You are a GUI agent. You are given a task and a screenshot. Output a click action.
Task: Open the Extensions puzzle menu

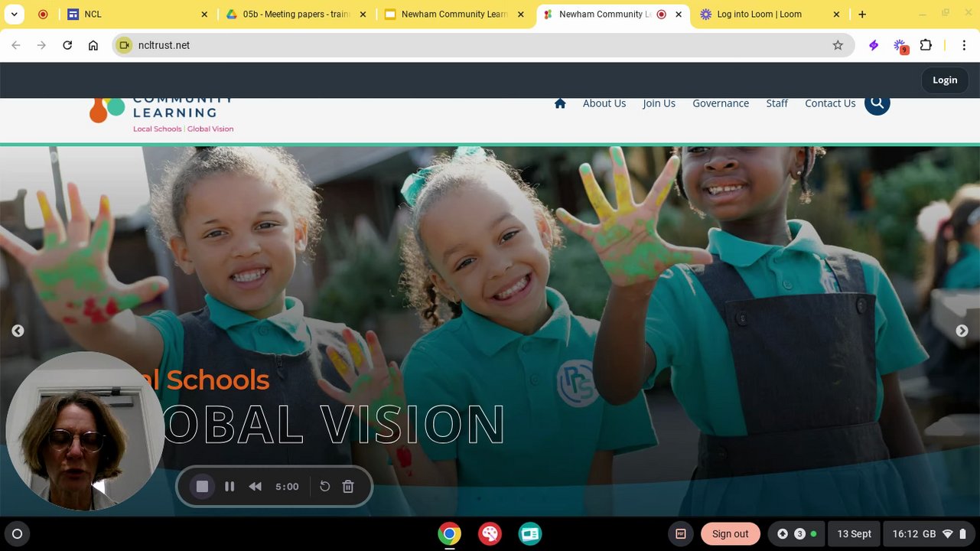(x=926, y=45)
